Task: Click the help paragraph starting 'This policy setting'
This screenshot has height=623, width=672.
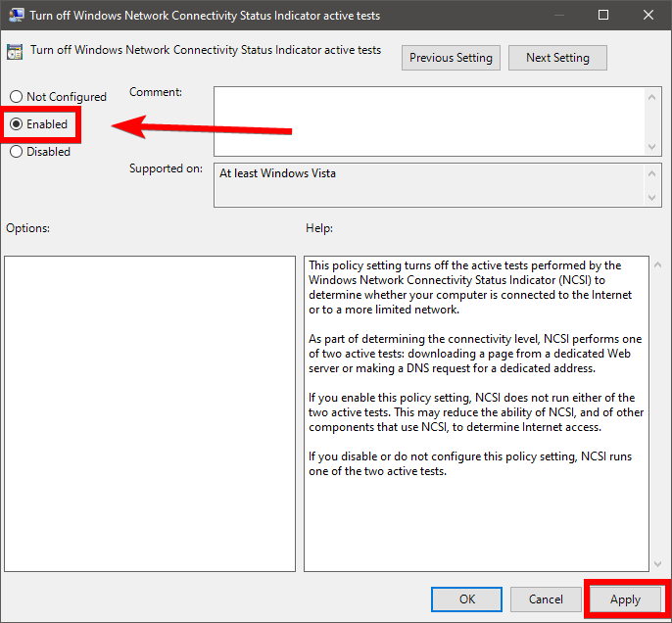Action: [470, 288]
